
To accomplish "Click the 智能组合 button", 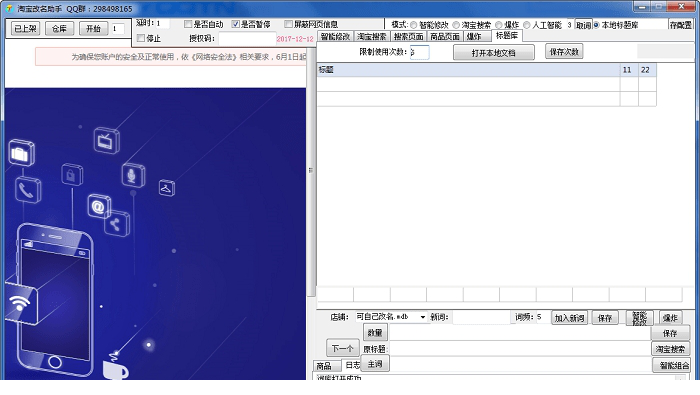I will coord(672,365).
